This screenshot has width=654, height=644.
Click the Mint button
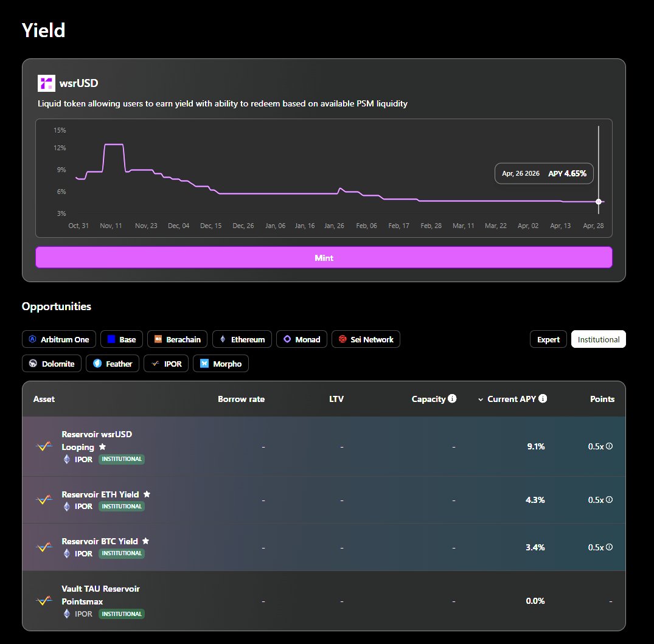(x=324, y=257)
